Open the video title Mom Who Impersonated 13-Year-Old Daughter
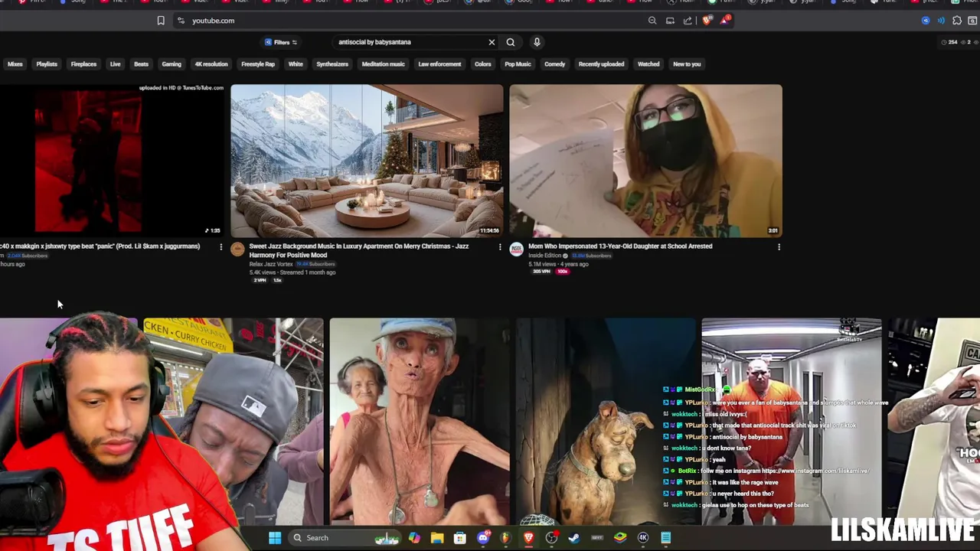 coord(620,246)
